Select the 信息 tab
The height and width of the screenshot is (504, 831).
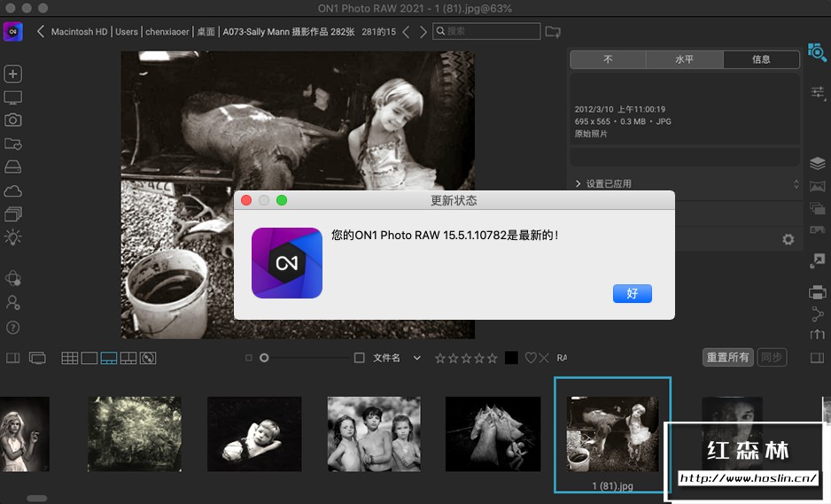coord(761,59)
